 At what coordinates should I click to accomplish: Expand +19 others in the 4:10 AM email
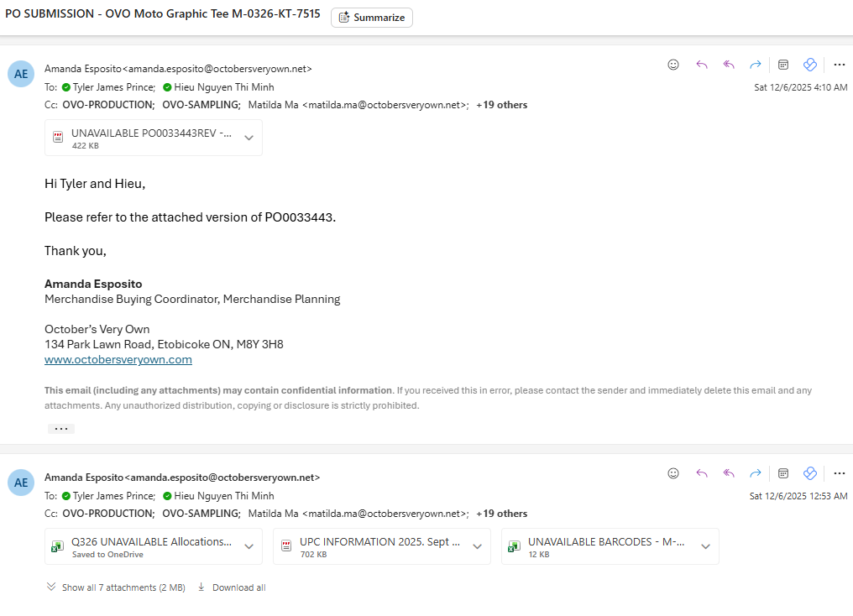click(x=501, y=105)
